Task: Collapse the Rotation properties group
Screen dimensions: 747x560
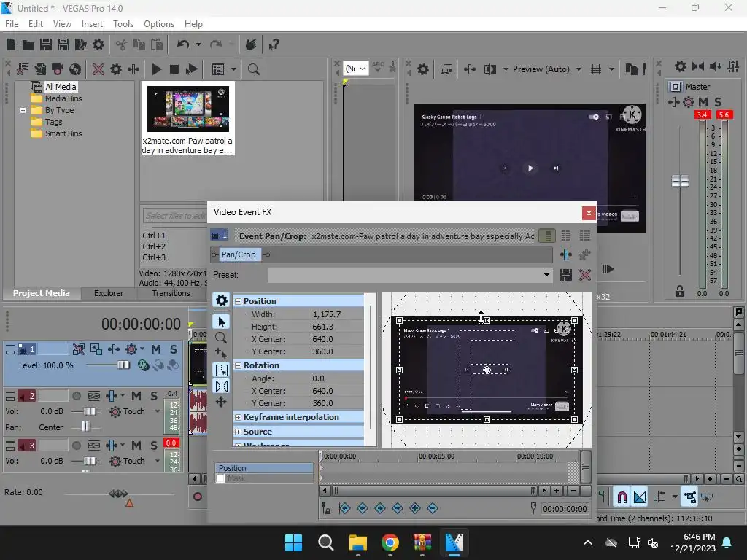Action: pyautogui.click(x=239, y=366)
